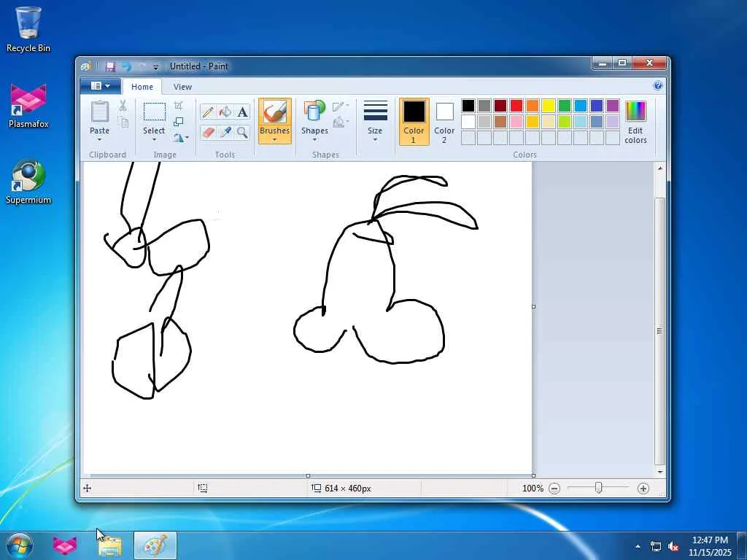Click the Copy icon in Clipboard
Viewport: 747px width, 560px height.
123,122
